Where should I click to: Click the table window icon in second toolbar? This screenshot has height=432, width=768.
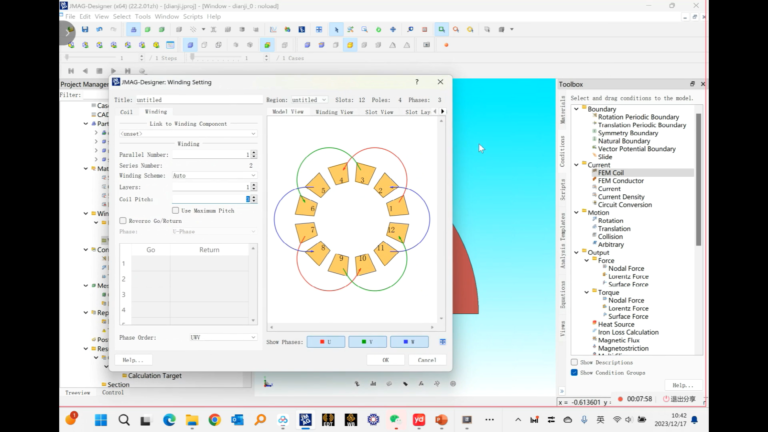click(170, 45)
